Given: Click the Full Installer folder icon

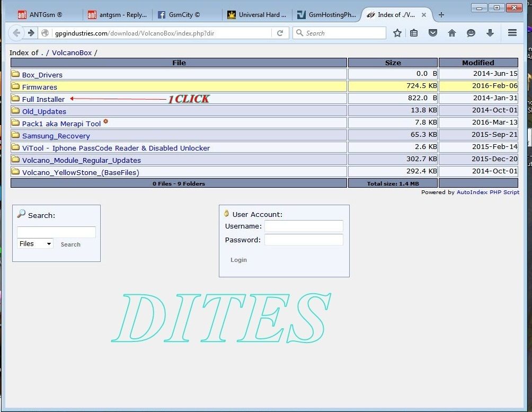Looking at the screenshot, I should (15, 98).
